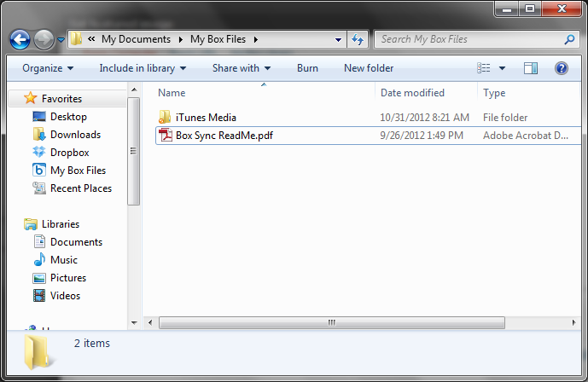The width and height of the screenshot is (588, 382).
Task: Open Downloads from Favorites
Action: (x=75, y=135)
